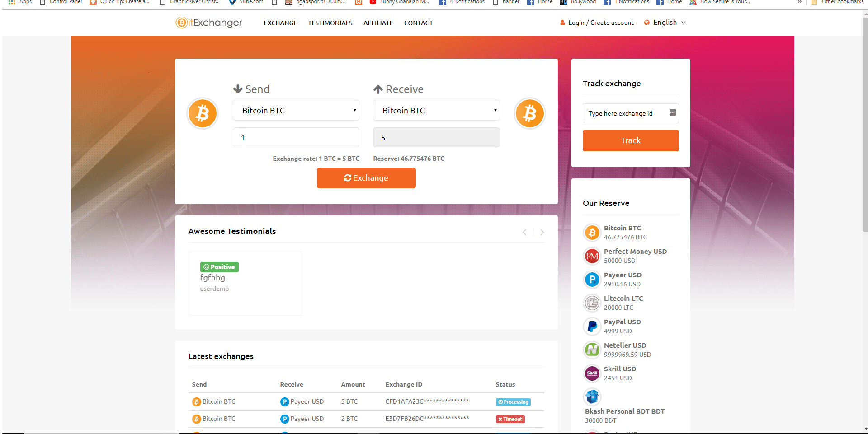The width and height of the screenshot is (868, 434).
Task: Click the Litecoin LTC reserve icon
Action: [592, 303]
